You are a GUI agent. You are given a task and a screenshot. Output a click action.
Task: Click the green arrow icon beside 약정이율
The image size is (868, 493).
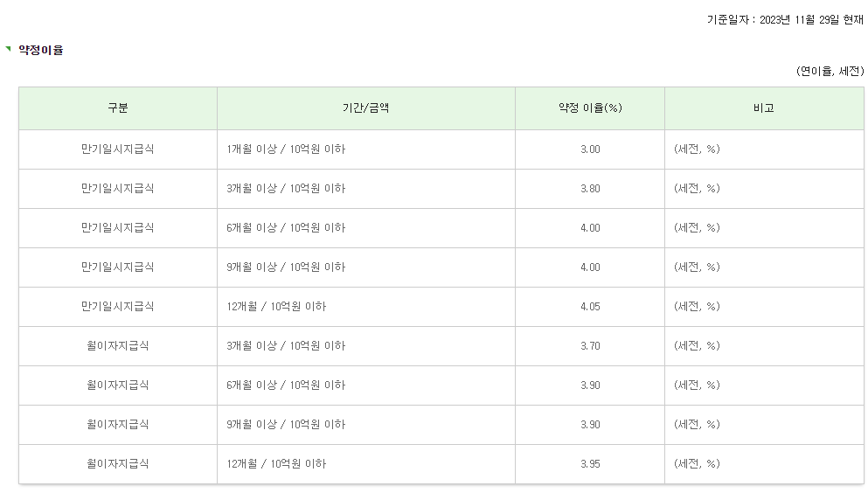point(8,49)
